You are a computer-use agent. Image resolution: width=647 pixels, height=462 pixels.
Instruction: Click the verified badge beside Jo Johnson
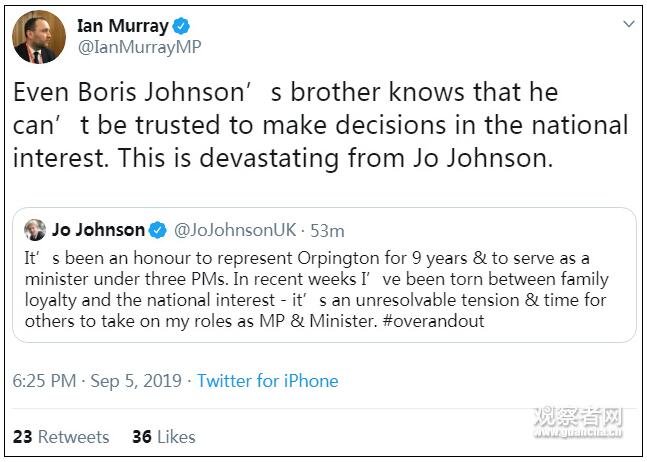tap(158, 231)
